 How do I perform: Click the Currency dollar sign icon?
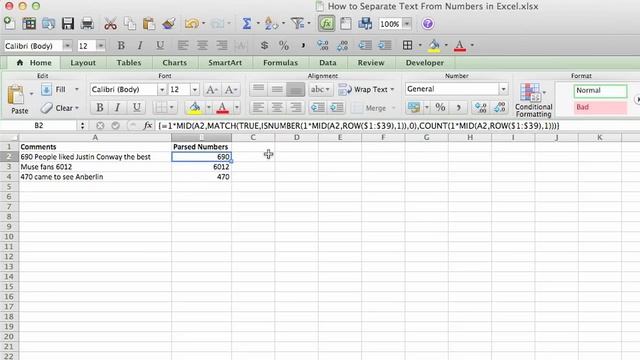pyautogui.click(x=264, y=45)
